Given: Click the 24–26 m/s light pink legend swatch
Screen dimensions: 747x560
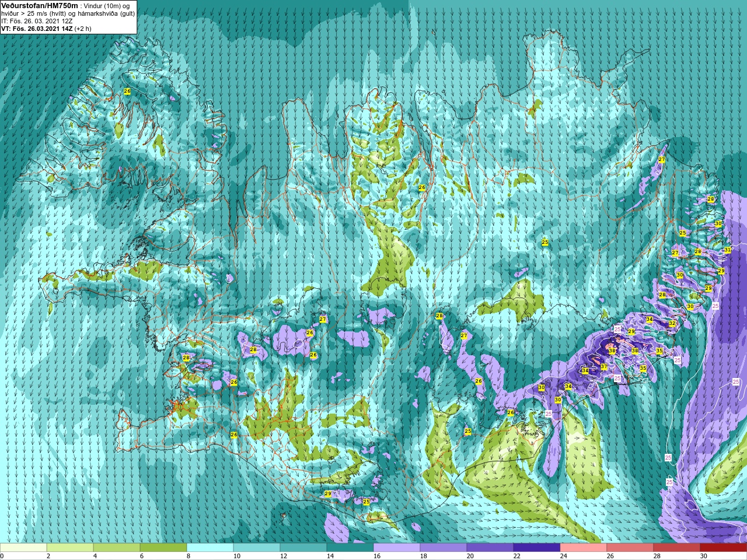Looking at the screenshot, I should point(584,548).
